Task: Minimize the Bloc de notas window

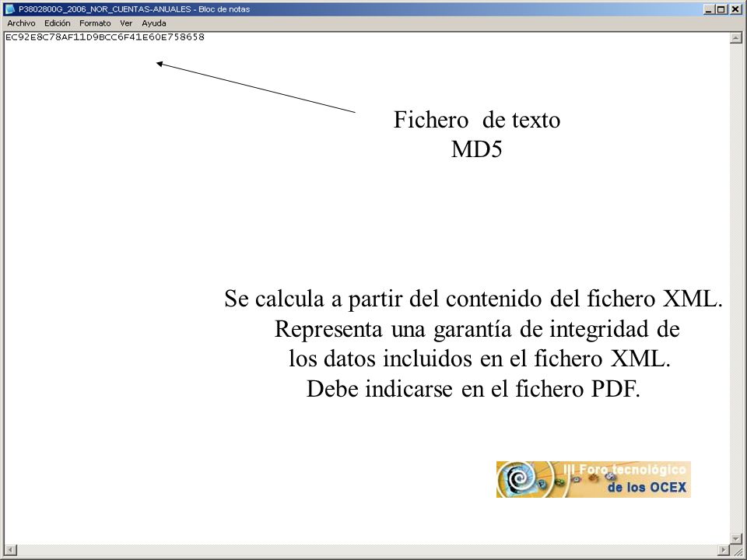Action: [710, 9]
